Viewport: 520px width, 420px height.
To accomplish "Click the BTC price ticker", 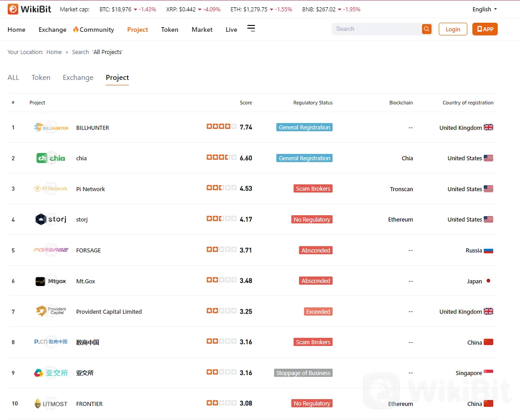I will pyautogui.click(x=128, y=9).
